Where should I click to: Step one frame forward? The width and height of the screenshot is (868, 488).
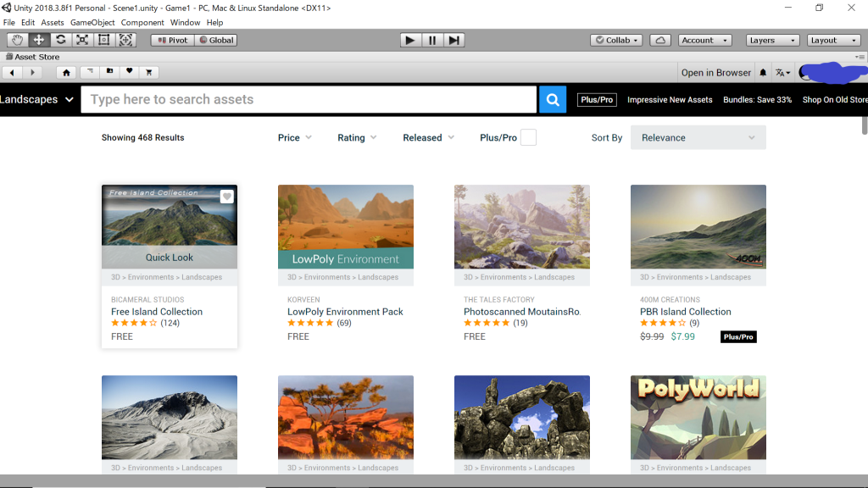[454, 40]
